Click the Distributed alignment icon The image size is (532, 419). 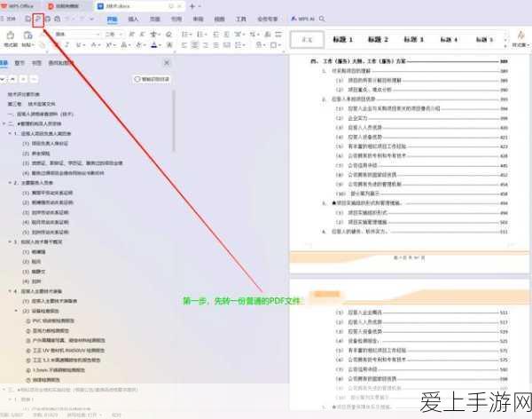coord(227,45)
